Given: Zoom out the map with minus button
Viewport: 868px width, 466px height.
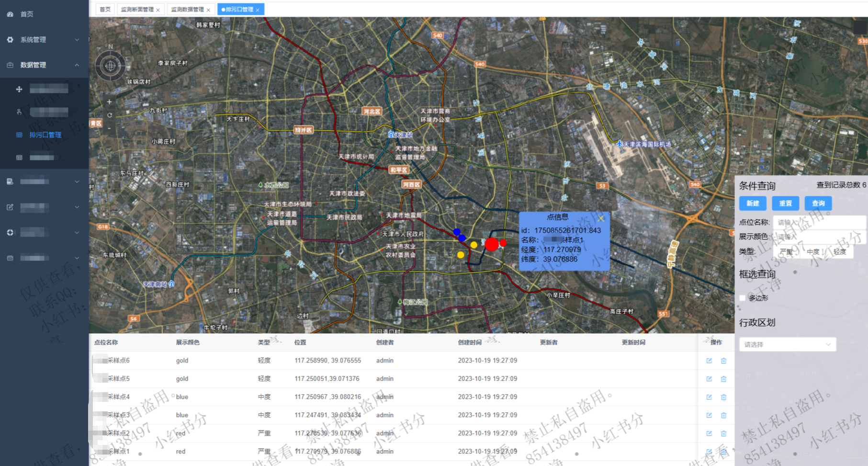Looking at the screenshot, I should [x=109, y=128].
